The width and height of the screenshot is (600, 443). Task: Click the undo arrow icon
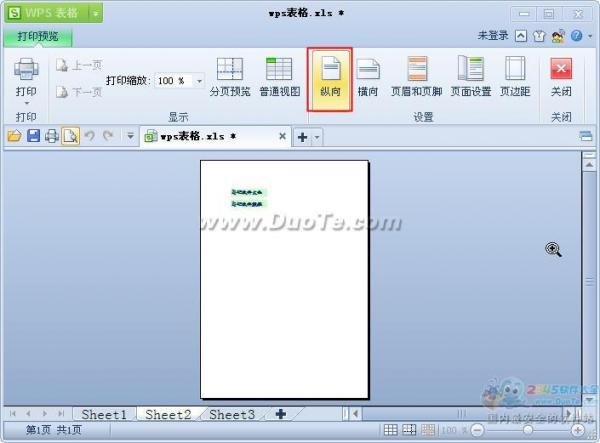pos(90,135)
